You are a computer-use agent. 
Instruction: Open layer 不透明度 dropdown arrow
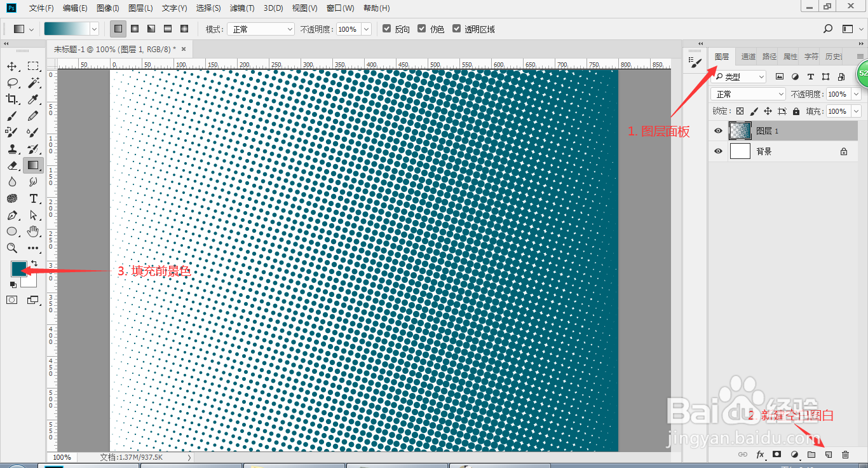click(x=856, y=94)
